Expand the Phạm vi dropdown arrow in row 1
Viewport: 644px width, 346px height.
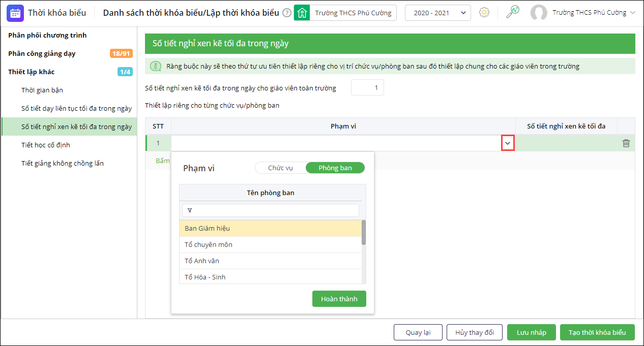click(x=508, y=143)
